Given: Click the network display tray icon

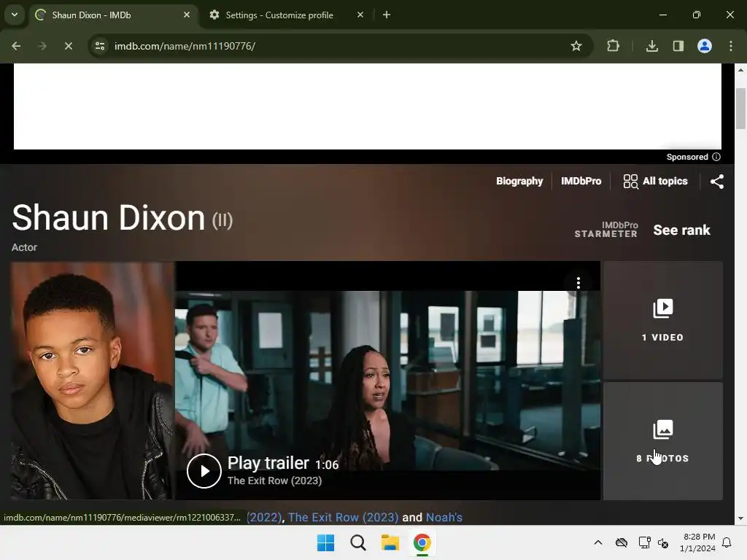Looking at the screenshot, I should [x=644, y=542].
